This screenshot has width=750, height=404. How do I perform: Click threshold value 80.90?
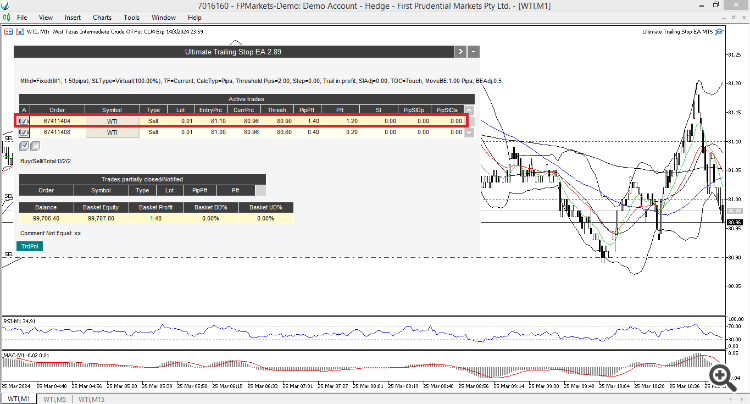tap(284, 121)
